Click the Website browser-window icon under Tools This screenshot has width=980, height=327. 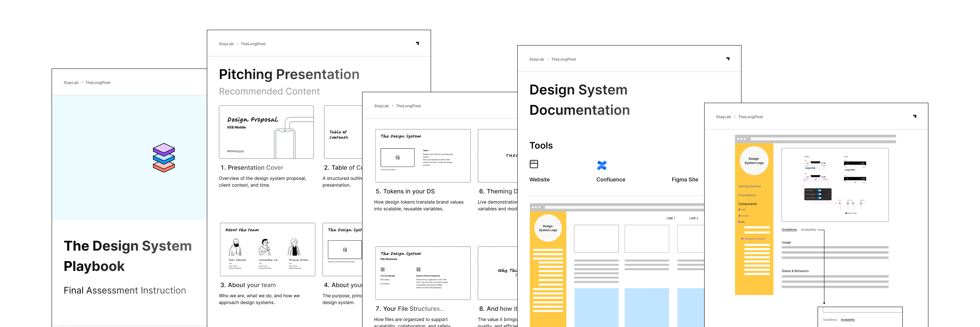(534, 164)
